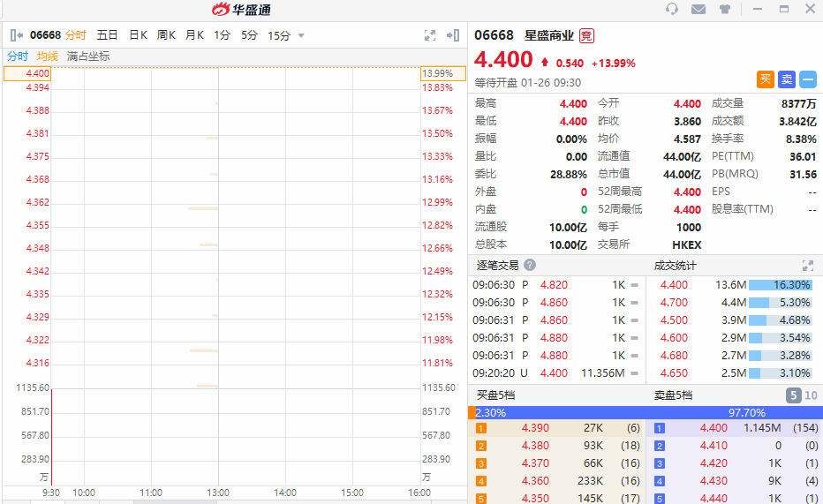Click the stock code 06668 in chart header
Screen dimensions: 823x504
point(46,35)
